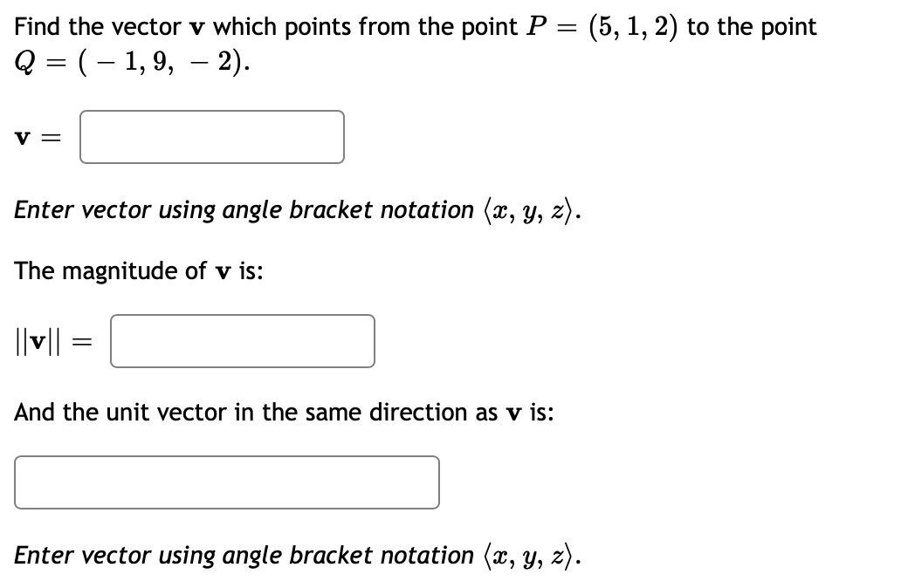Place cursor in the bottom answer box
This screenshot has height=588, width=908.
pos(227,482)
